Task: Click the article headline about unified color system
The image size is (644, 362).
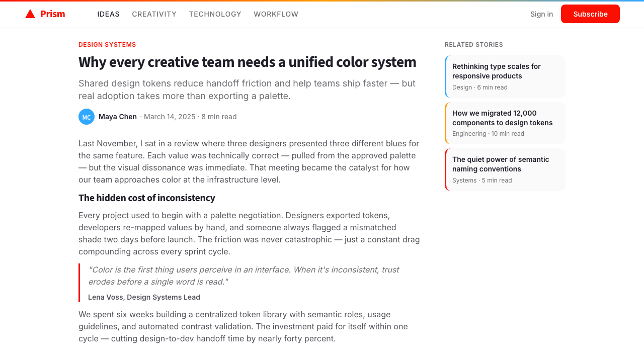Action: pos(248,62)
